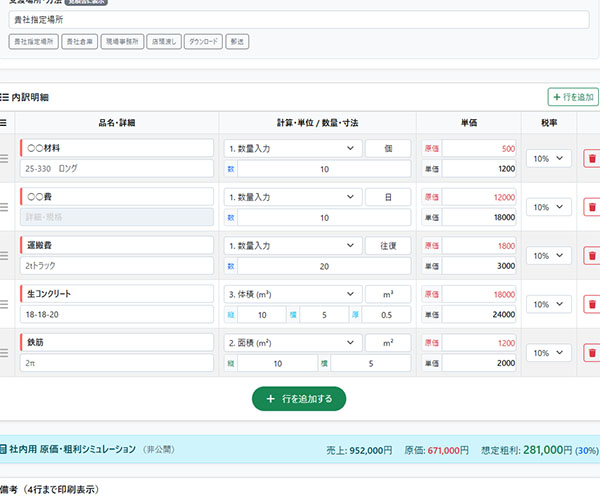Click the 品名・詳細 column header
The height and width of the screenshot is (500, 600).
pos(117,123)
